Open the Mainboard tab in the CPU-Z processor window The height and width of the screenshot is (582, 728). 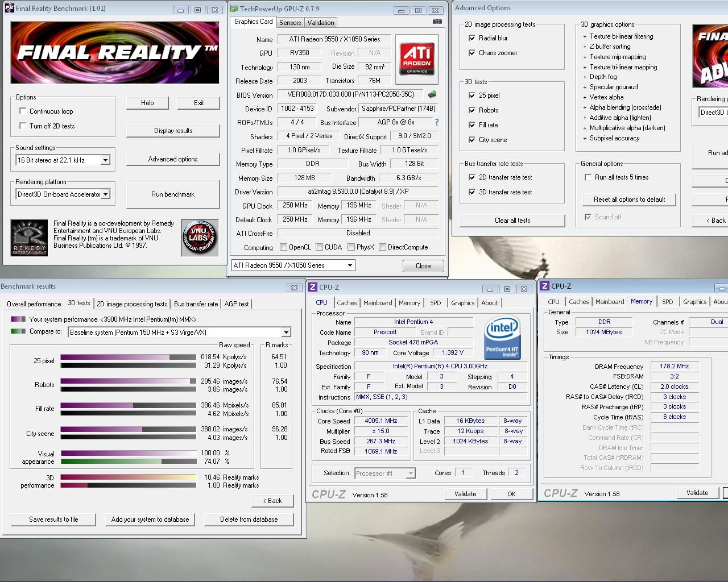pyautogui.click(x=378, y=303)
